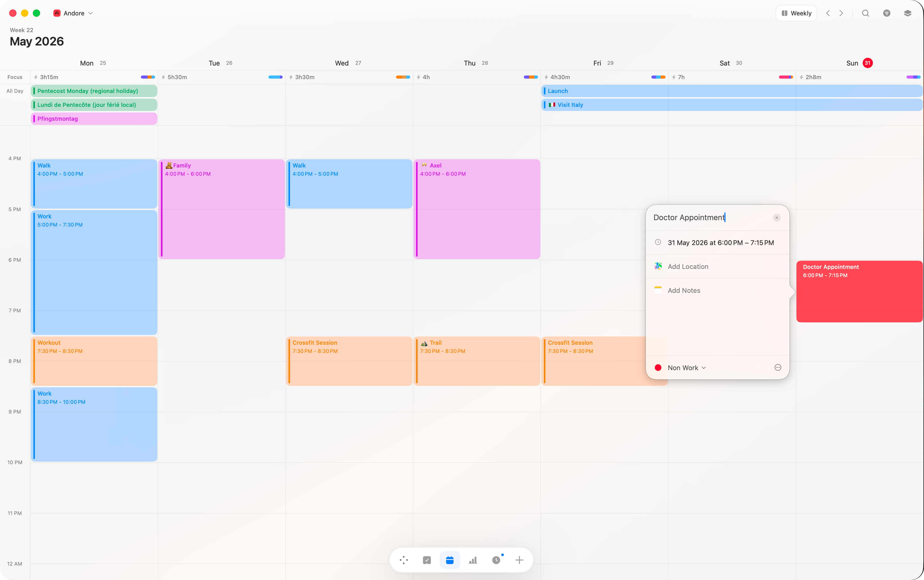Open the statistics bar chart icon
The image size is (924, 580).
473,560
